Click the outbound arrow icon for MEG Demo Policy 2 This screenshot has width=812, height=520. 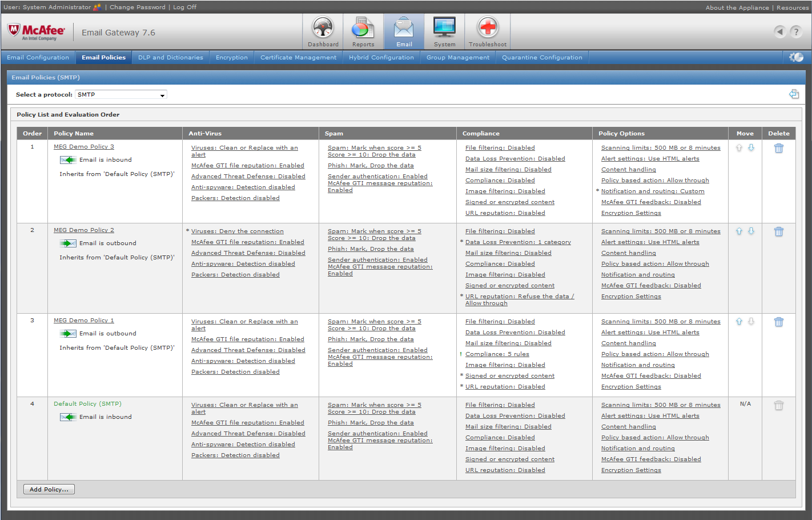coord(68,243)
